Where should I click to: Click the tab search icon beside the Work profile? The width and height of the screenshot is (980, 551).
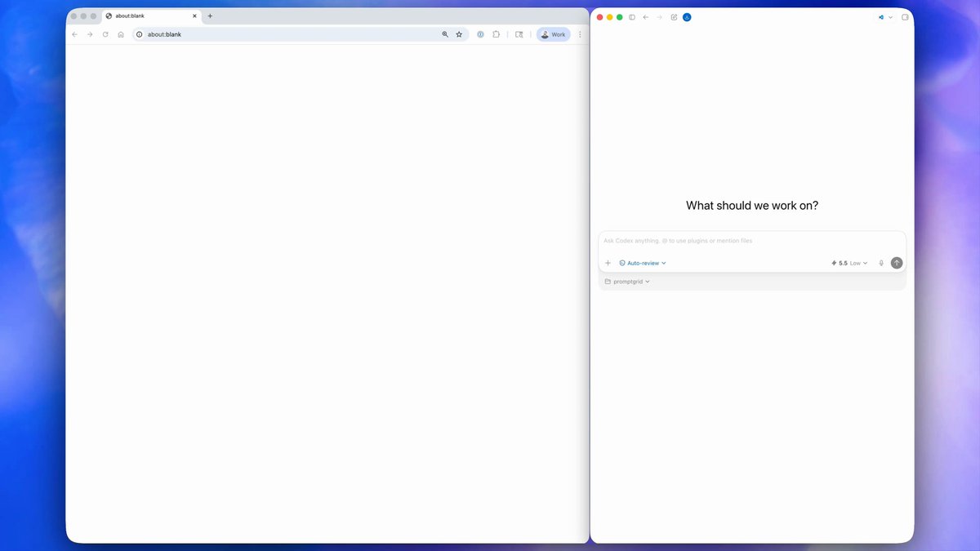pos(519,34)
